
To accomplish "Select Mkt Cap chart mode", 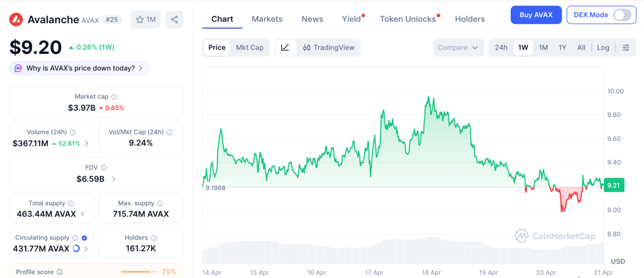I will click(x=250, y=48).
